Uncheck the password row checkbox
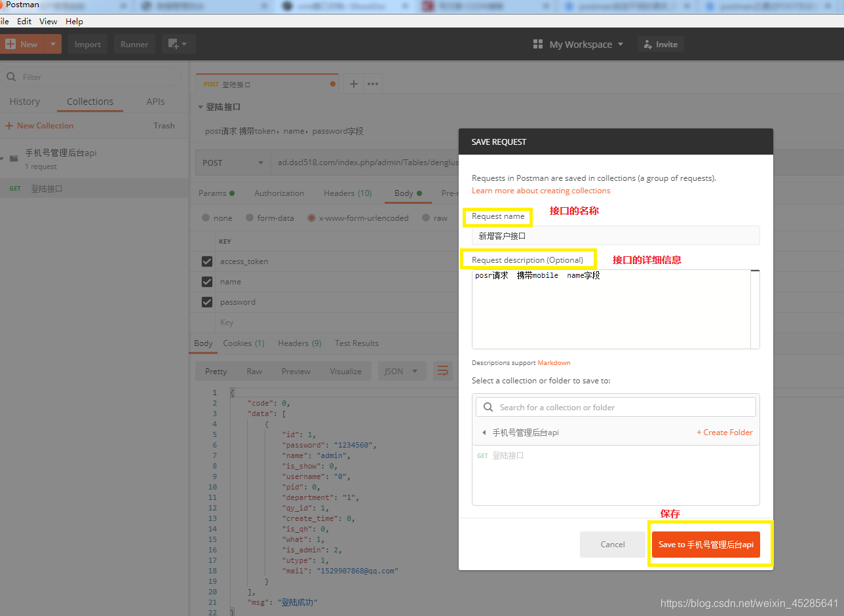This screenshot has width=844, height=616. coord(207,302)
